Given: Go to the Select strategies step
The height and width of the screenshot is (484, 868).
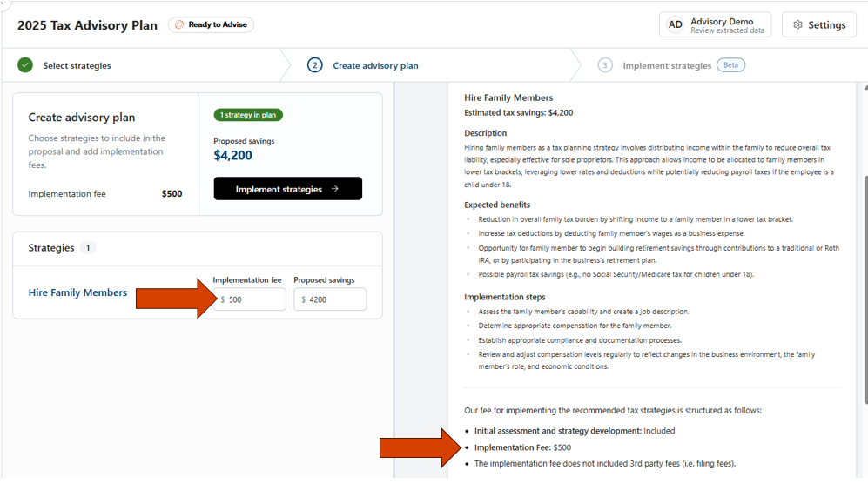Looking at the screenshot, I should click(x=77, y=65).
